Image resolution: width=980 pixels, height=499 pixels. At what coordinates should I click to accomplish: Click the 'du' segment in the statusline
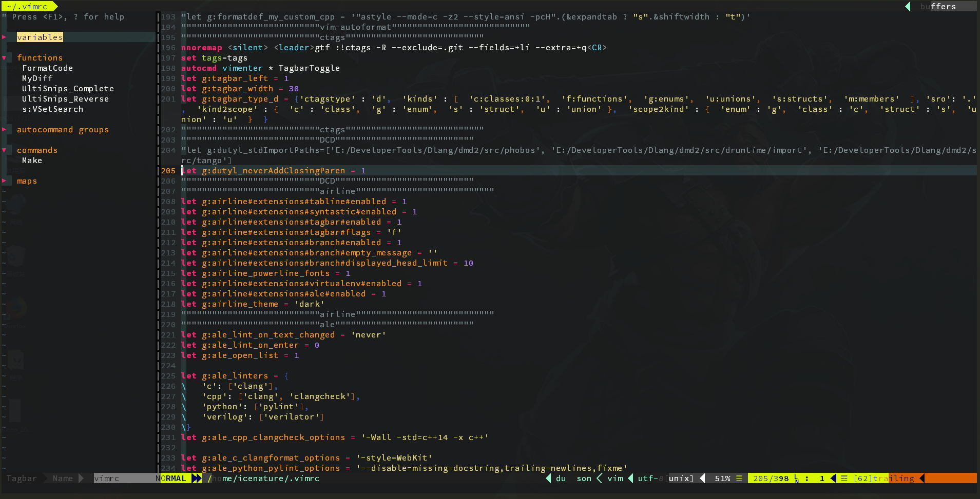point(561,478)
